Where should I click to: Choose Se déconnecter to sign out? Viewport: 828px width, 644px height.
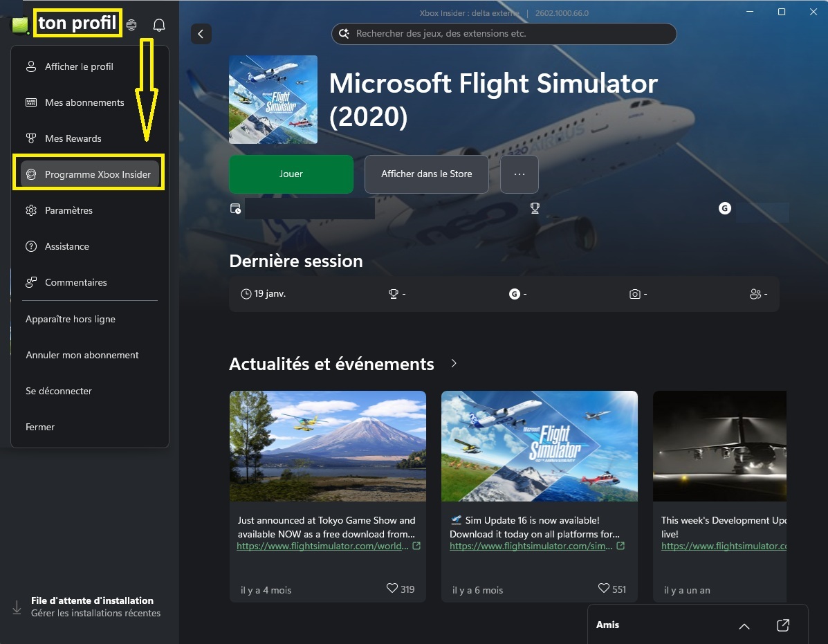pos(90,391)
